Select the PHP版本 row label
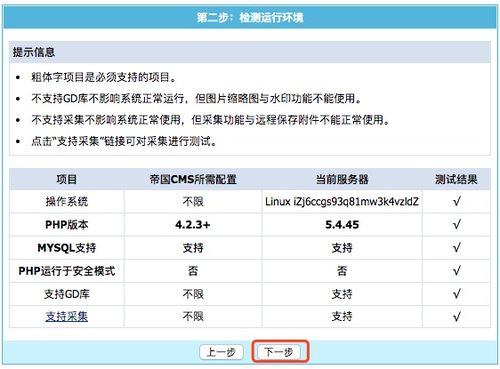This screenshot has height=369, width=500. pos(67,225)
